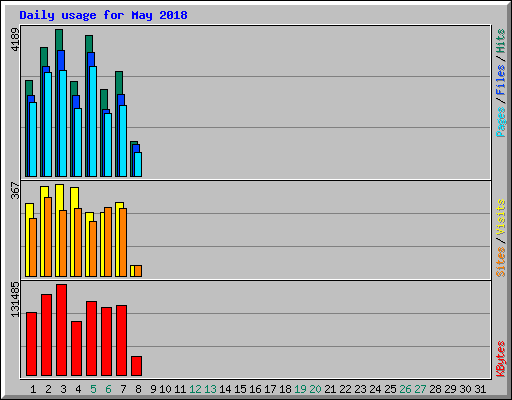Viewport: 512px width, 400px height.
Task: Click the KBytes legend label
Action: click(501, 359)
